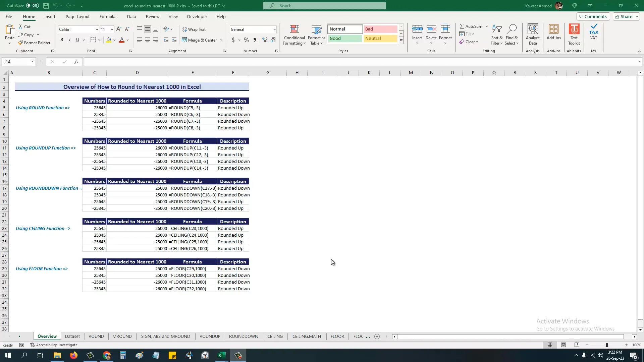Viewport: 644px width, 362px height.
Task: Expand the Fill Color dropdown arrow
Action: coord(115,40)
